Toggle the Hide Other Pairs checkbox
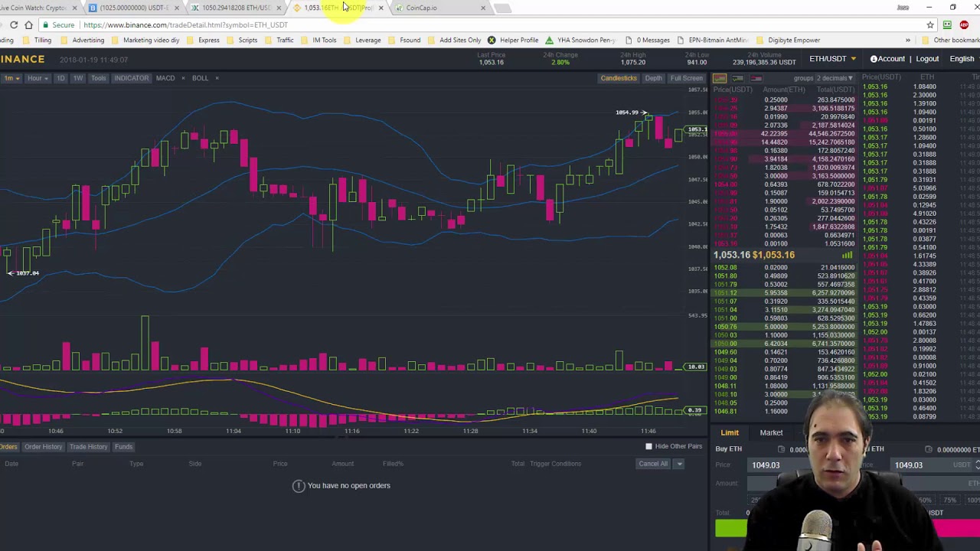Viewport: 980px width, 551px height. click(x=648, y=446)
